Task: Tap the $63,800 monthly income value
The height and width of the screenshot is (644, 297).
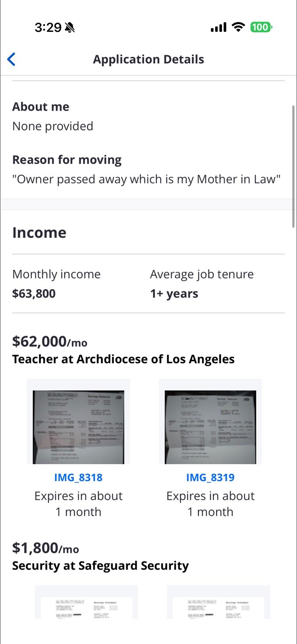Action: tap(34, 293)
